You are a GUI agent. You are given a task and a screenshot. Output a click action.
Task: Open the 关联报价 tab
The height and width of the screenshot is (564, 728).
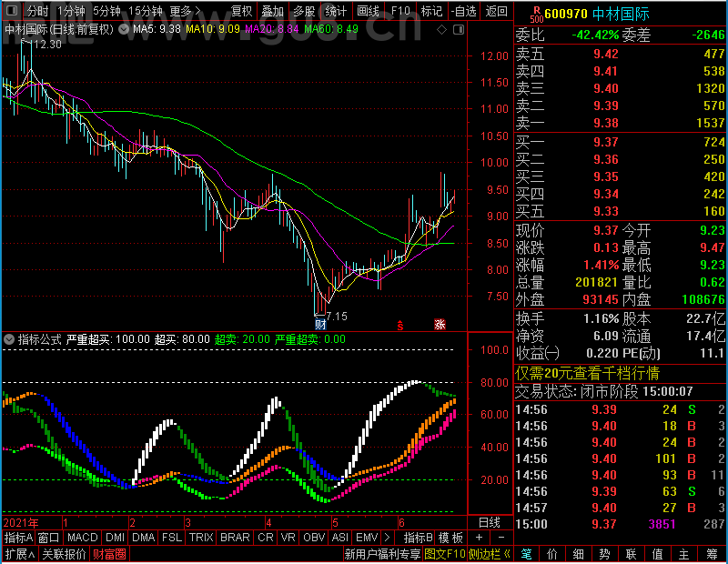(64, 554)
